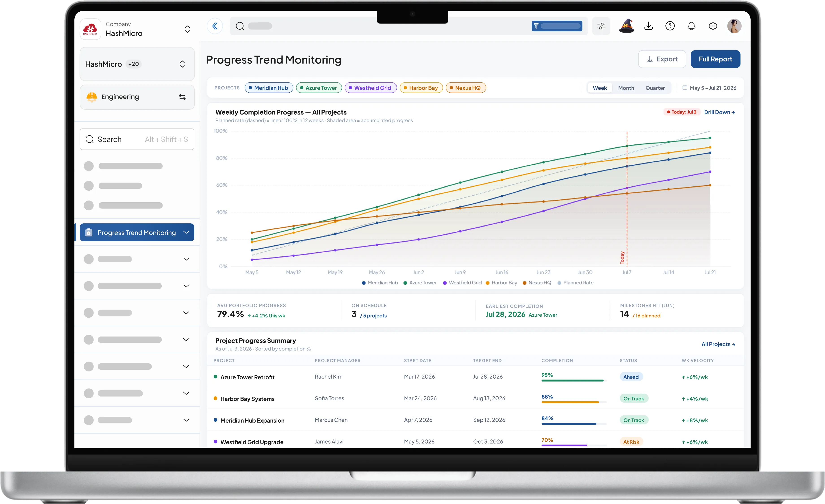Click the Engineering swap arrows icon
Screen dimensions: 825x504
pyautogui.click(x=182, y=97)
